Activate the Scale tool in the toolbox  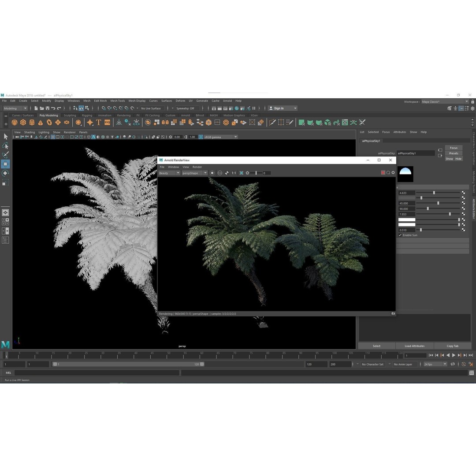(5, 183)
